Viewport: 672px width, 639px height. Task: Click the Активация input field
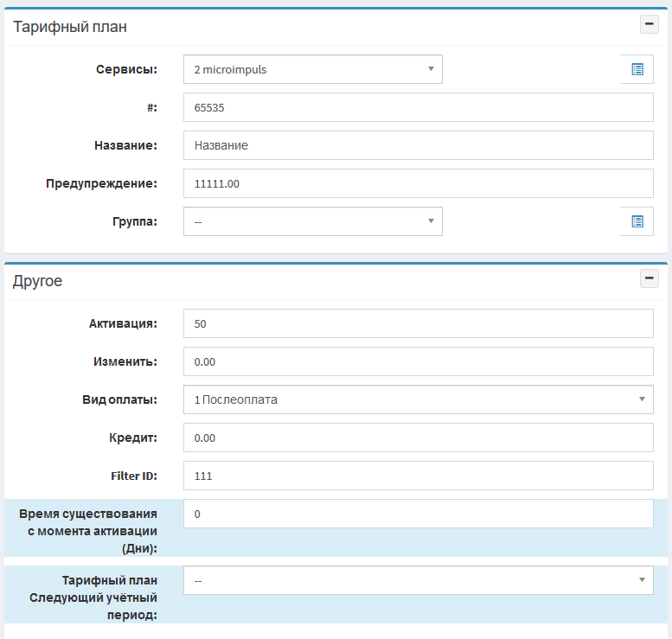pyautogui.click(x=418, y=323)
